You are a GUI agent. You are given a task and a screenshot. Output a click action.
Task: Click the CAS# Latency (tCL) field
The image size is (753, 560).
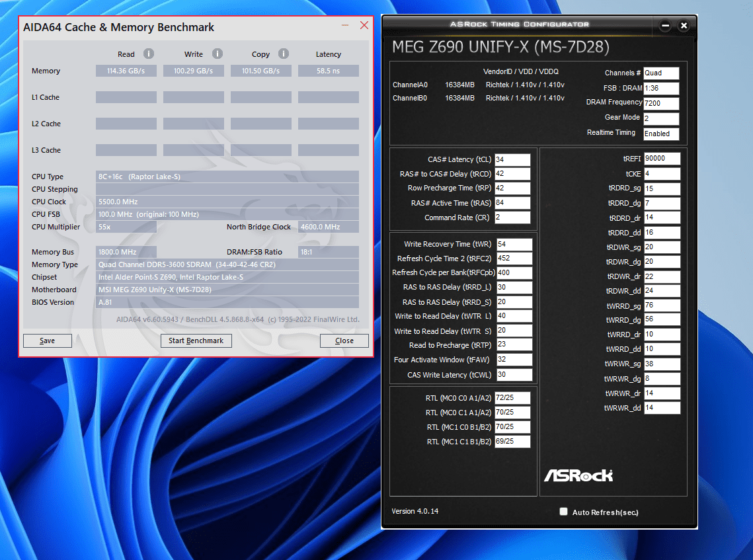pos(512,159)
